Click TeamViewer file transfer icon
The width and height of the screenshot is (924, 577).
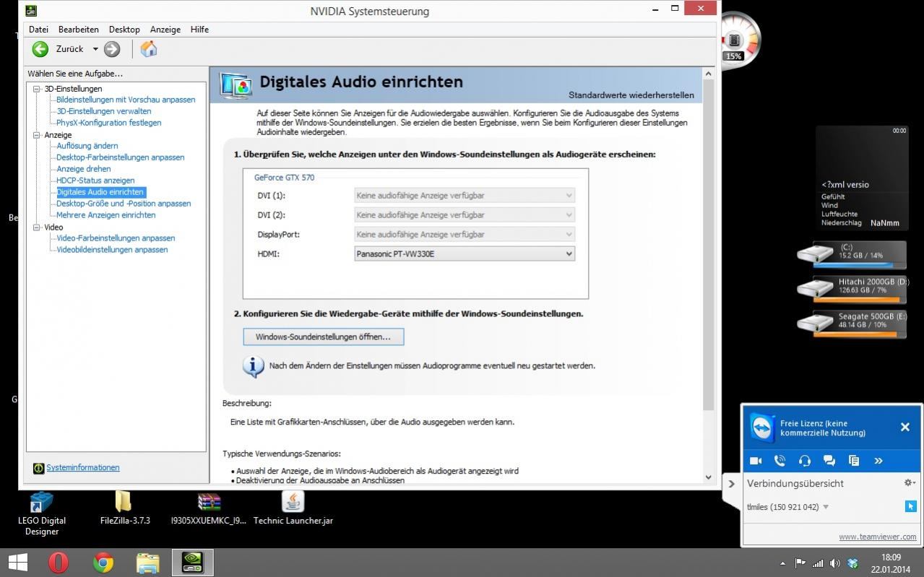pyautogui.click(x=854, y=461)
